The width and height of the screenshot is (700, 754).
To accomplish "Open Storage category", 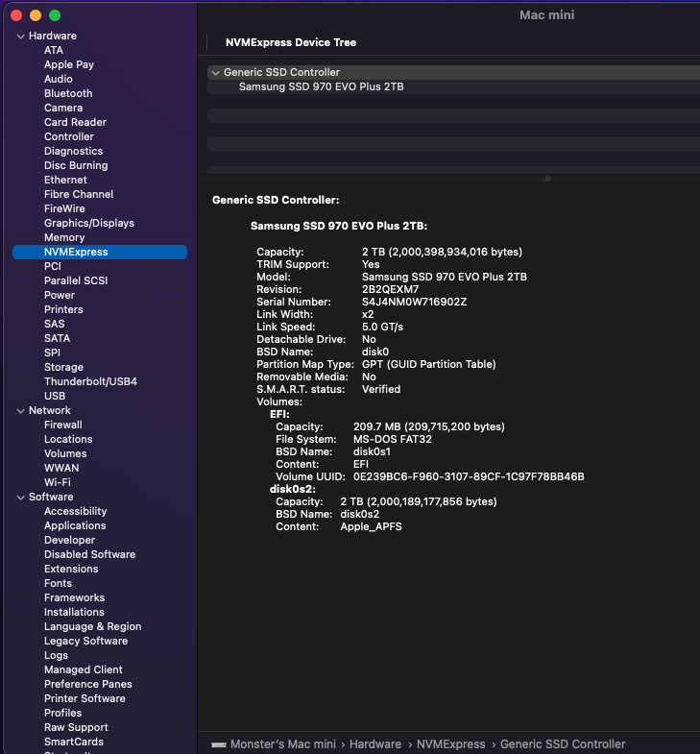I will [x=63, y=367].
